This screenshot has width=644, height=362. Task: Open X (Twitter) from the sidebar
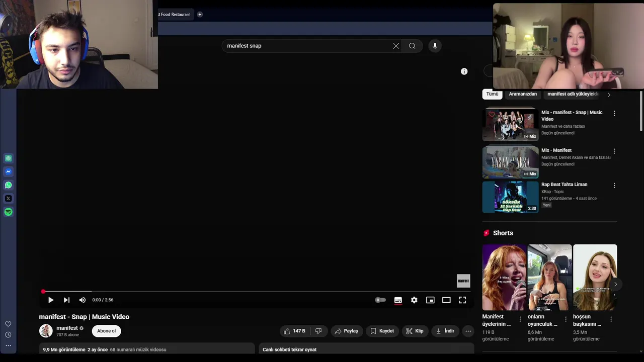[x=9, y=199]
